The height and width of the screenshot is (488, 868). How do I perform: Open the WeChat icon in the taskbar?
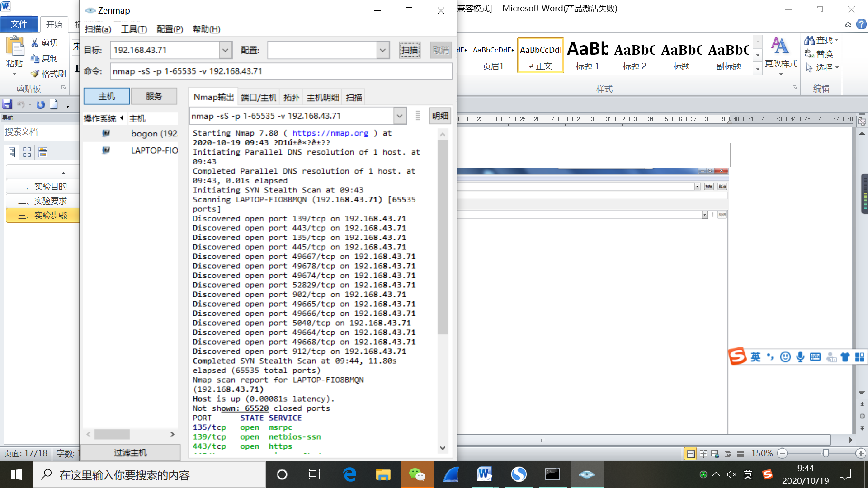pyautogui.click(x=417, y=474)
